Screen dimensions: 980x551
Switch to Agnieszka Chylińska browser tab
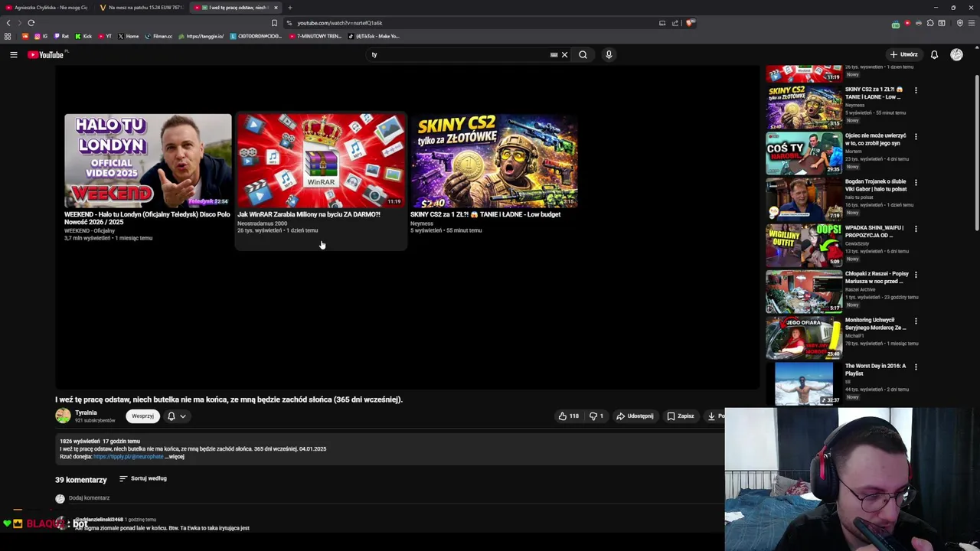pyautogui.click(x=46, y=8)
